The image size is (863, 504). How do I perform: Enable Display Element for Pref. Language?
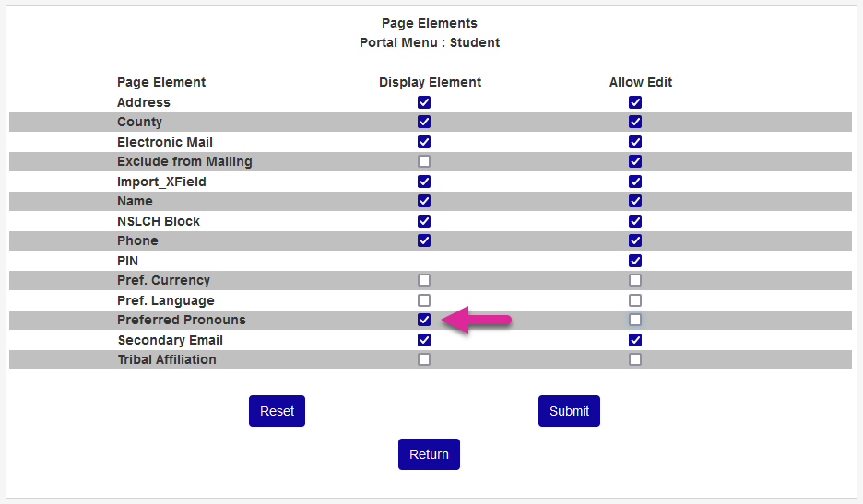pos(424,300)
